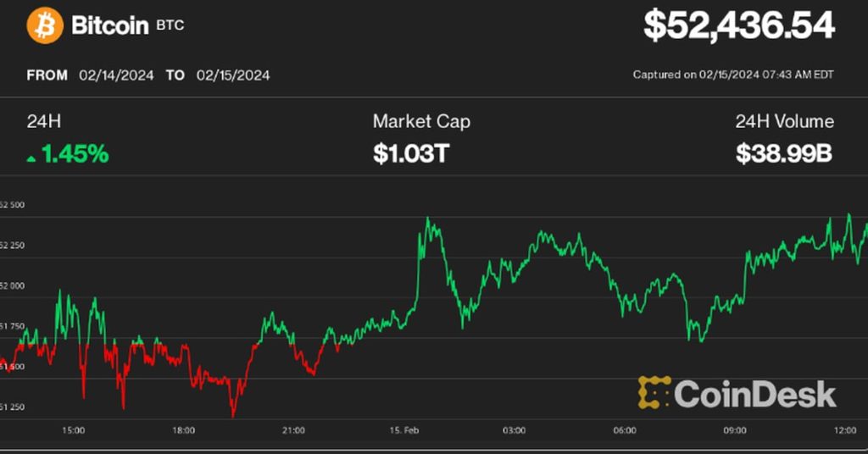Click the $52,436.54 price value
The height and width of the screenshot is (454, 868).
point(738,26)
